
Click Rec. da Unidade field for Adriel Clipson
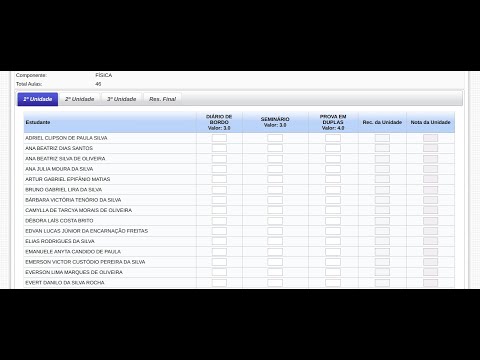tap(382, 138)
